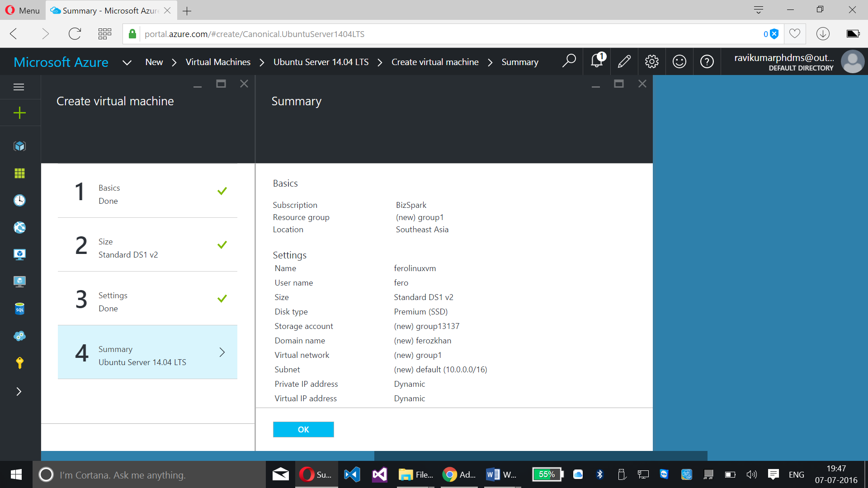Open help question mark icon
The width and height of the screenshot is (868, 488).
707,61
